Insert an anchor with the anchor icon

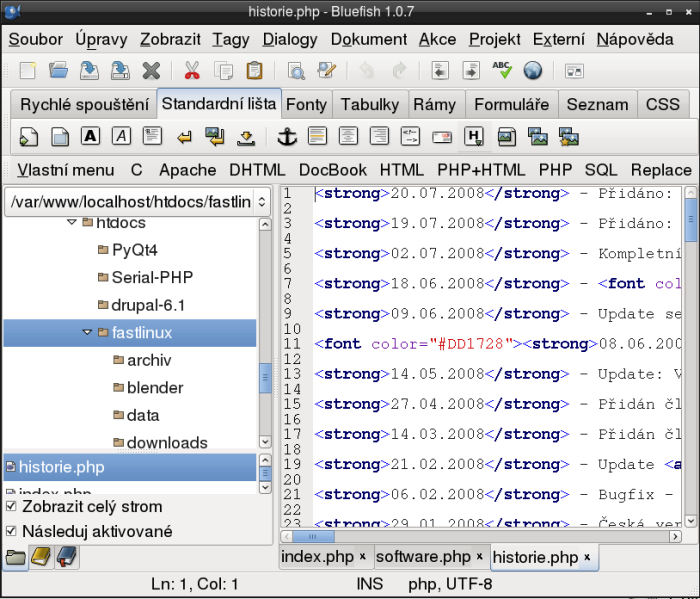[x=286, y=137]
